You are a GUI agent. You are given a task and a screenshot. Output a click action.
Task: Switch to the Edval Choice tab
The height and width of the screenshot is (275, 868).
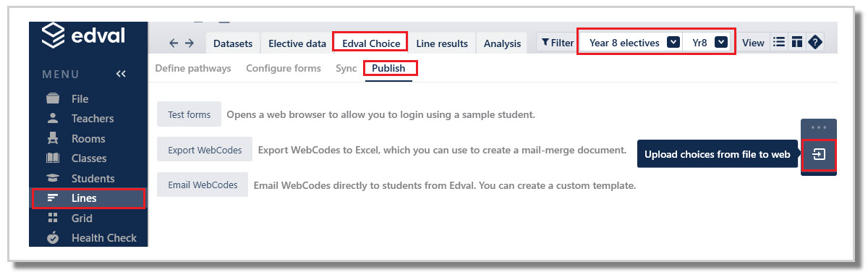point(370,43)
